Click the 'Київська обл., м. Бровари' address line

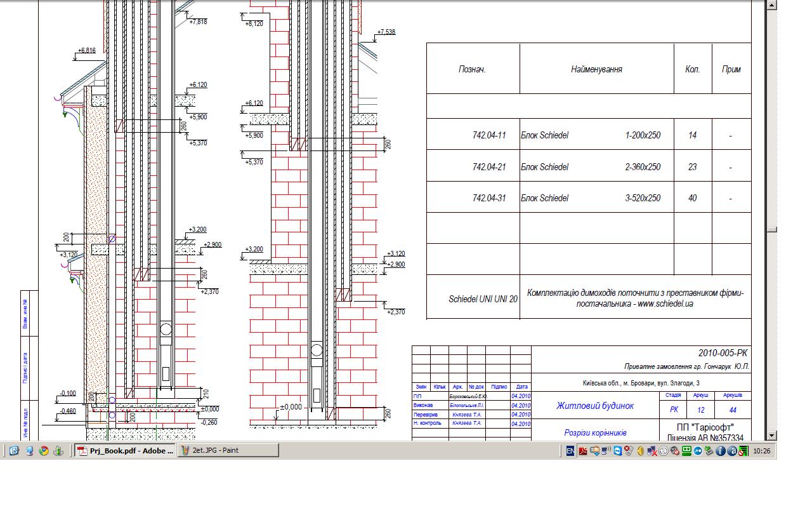click(641, 383)
